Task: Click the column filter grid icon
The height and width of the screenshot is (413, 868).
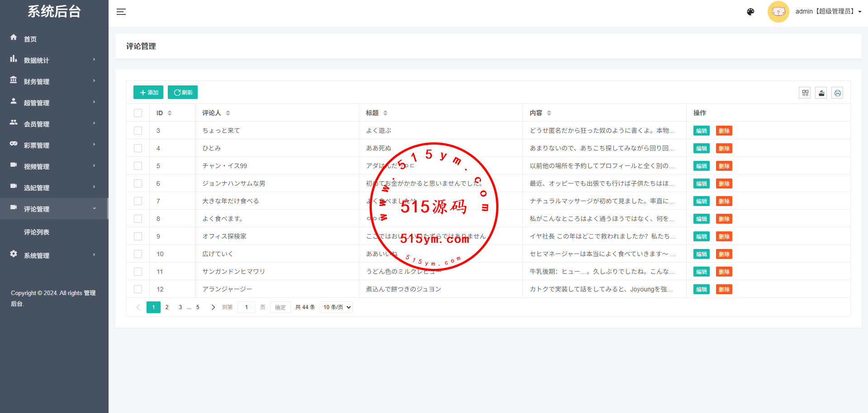Action: point(805,93)
